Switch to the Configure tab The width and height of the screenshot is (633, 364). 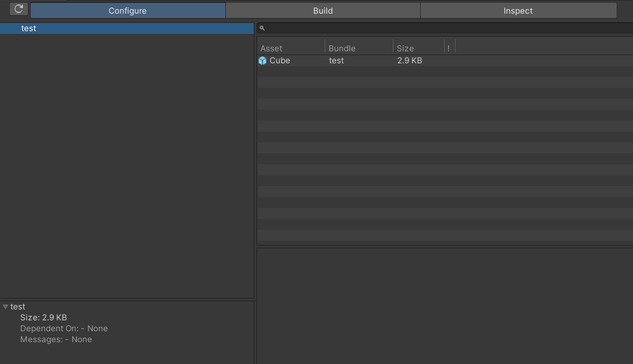[x=128, y=10]
